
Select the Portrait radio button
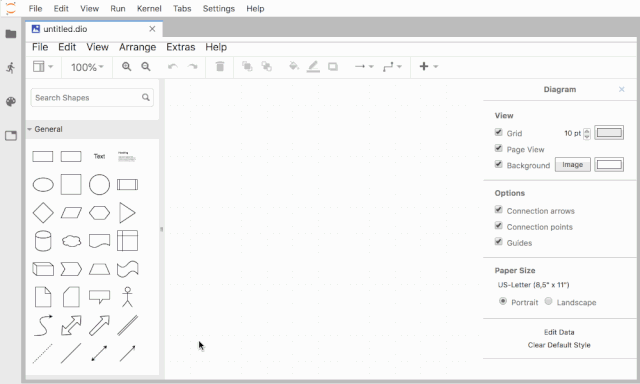coord(503,301)
